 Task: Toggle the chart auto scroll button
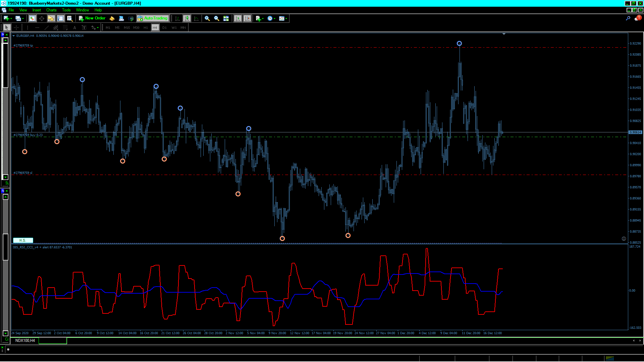coord(238,19)
